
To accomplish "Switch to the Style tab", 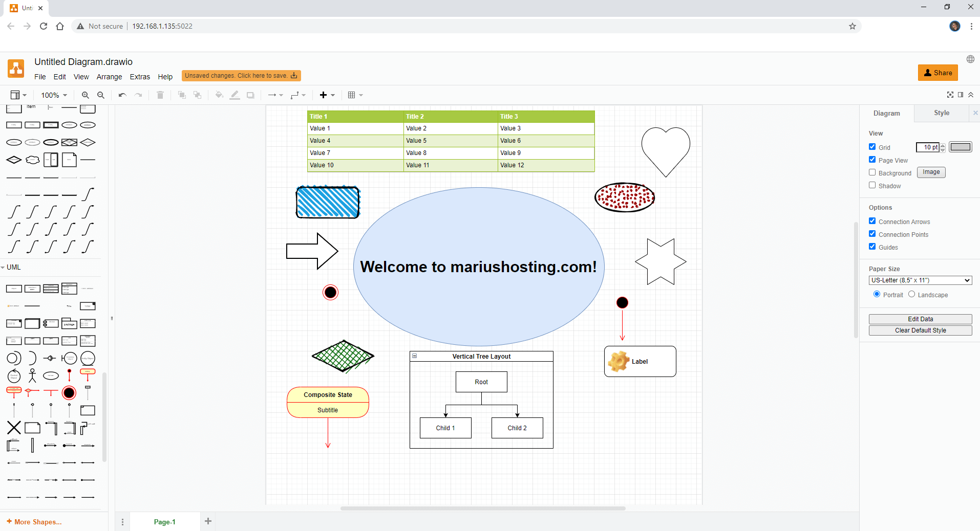I will click(x=941, y=113).
